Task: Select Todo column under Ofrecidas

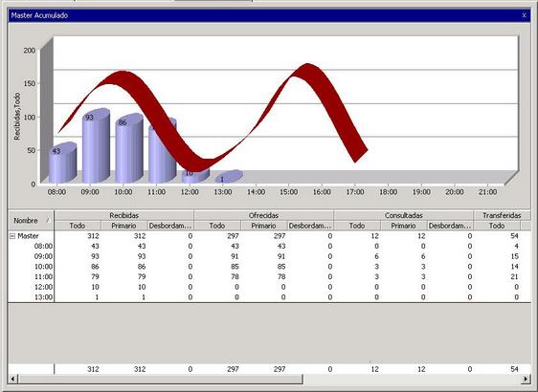Action: coord(217,226)
